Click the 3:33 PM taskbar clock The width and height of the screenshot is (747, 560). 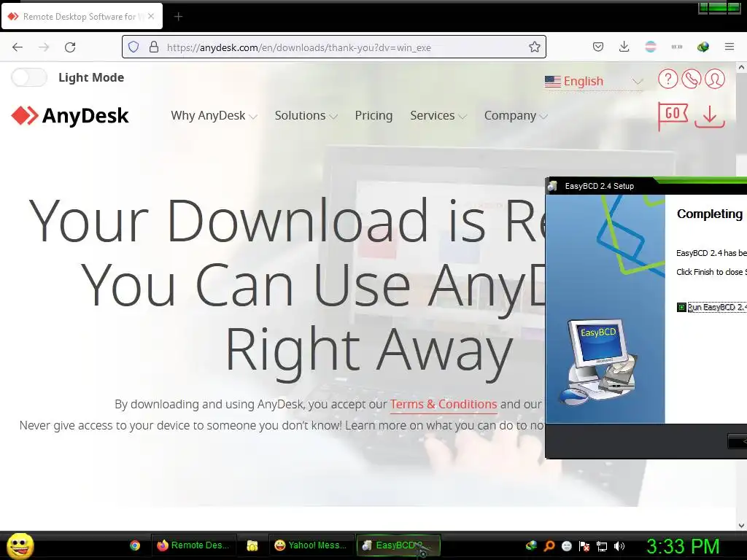point(683,547)
